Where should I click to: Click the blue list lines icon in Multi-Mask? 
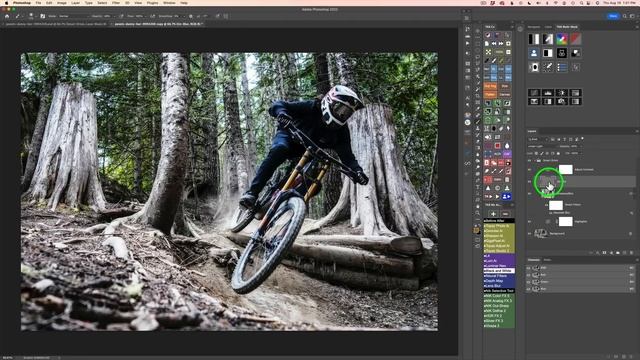click(562, 67)
